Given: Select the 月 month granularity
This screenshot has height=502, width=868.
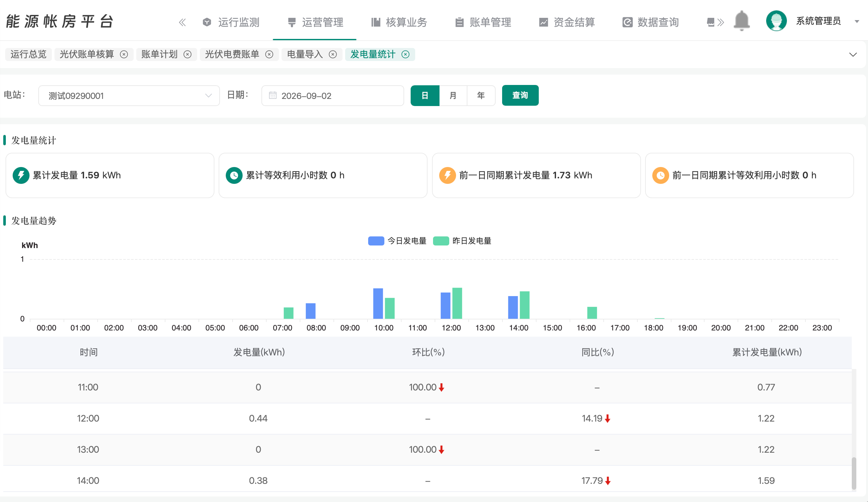Looking at the screenshot, I should point(453,95).
